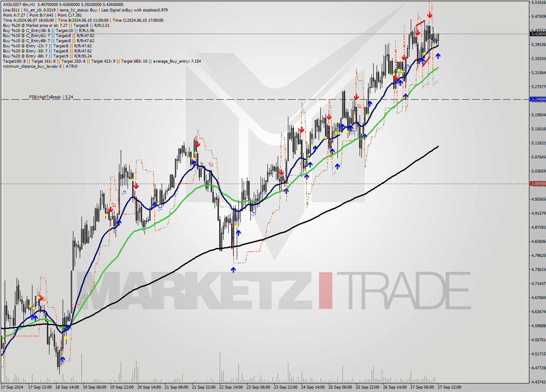Click the '22 Sep 14:00' time axis label
The height and width of the screenshot is (392, 546).
[x=231, y=387]
